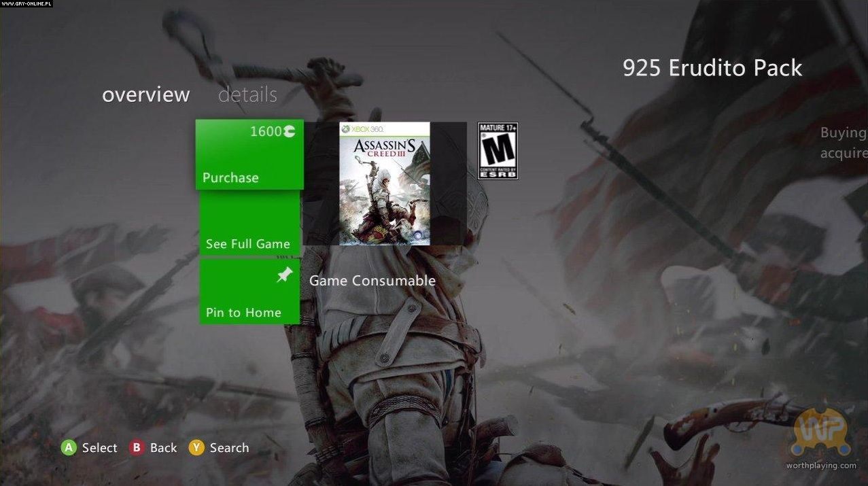Click the Select label in button legend
This screenshot has height=486, width=868.
pos(100,448)
